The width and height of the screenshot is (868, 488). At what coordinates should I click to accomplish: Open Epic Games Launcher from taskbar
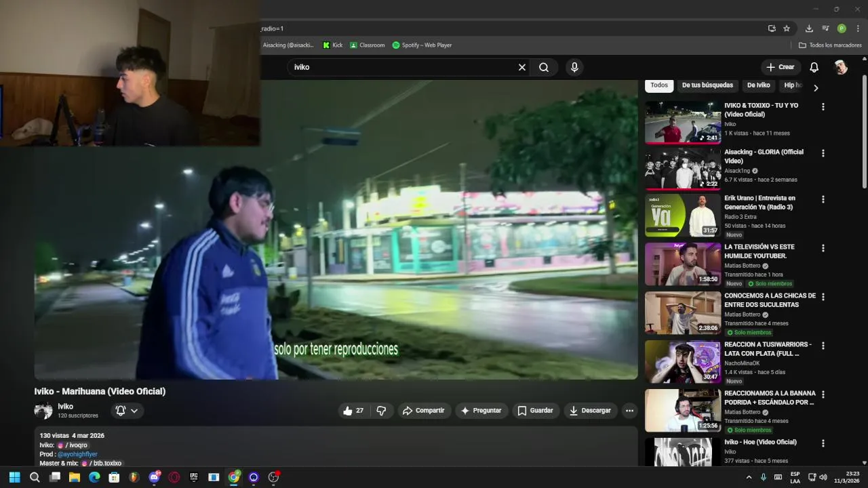click(x=194, y=477)
